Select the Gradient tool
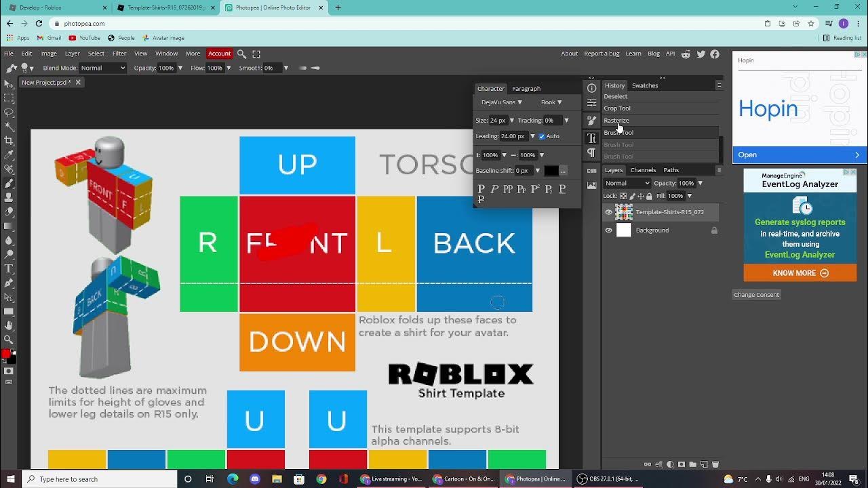 [x=9, y=226]
